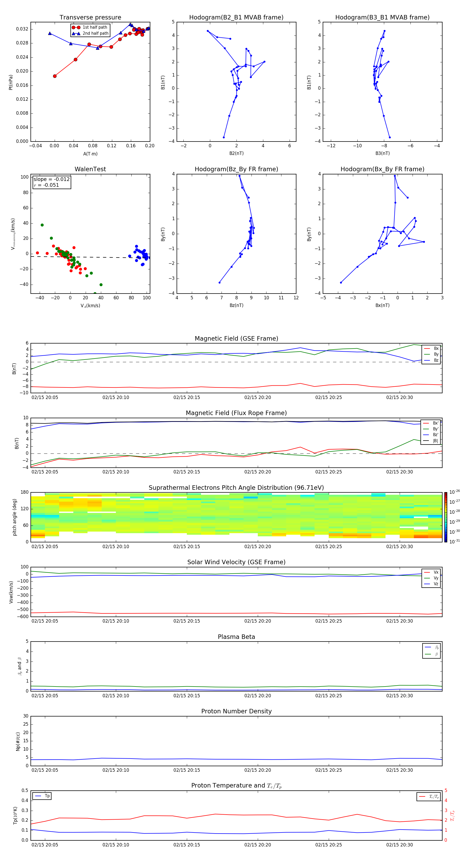Click the 0.032 tick in Transverse pressure

click(x=22, y=29)
